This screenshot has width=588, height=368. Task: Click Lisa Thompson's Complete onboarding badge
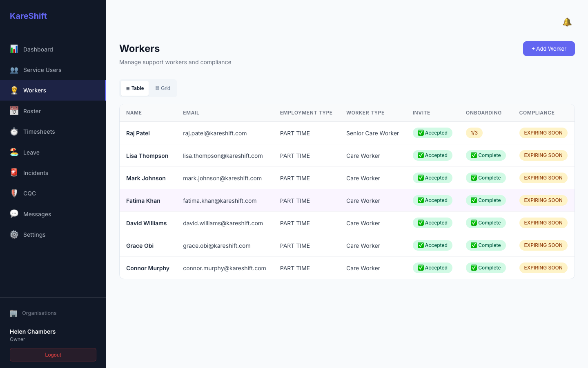click(x=486, y=155)
